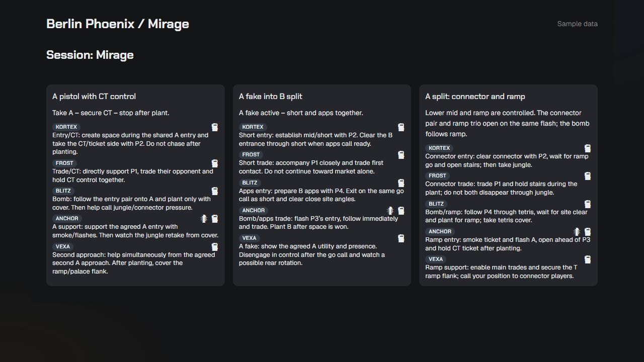Viewport: 644px width, 362px height.
Task: Click VEXA's smoke grenade icon in B split card
Action: [401, 238]
